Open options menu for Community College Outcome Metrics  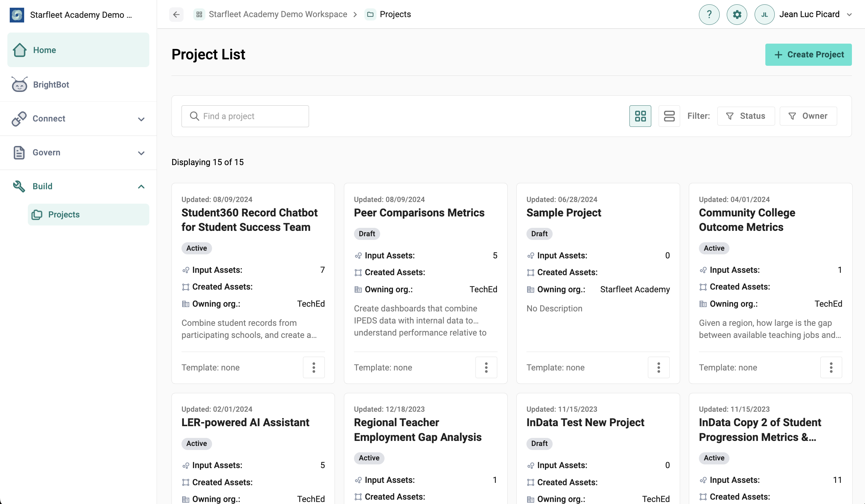pyautogui.click(x=831, y=367)
